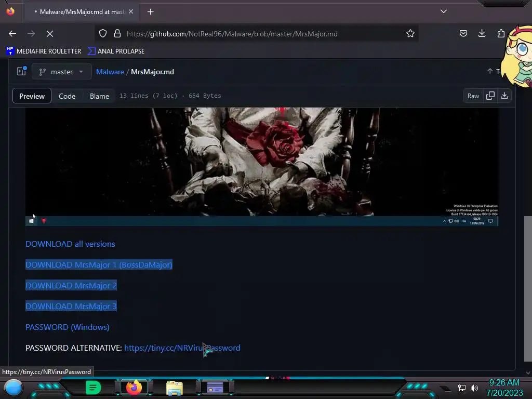Switch to the Blame tab
Screen dimensions: 532x399
click(99, 96)
